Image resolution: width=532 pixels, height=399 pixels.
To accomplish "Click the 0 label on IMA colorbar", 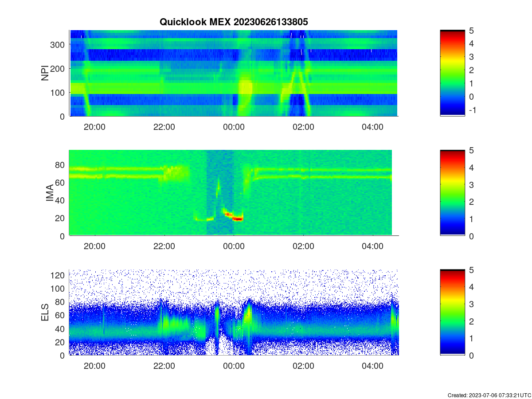I will pyautogui.click(x=471, y=236).
